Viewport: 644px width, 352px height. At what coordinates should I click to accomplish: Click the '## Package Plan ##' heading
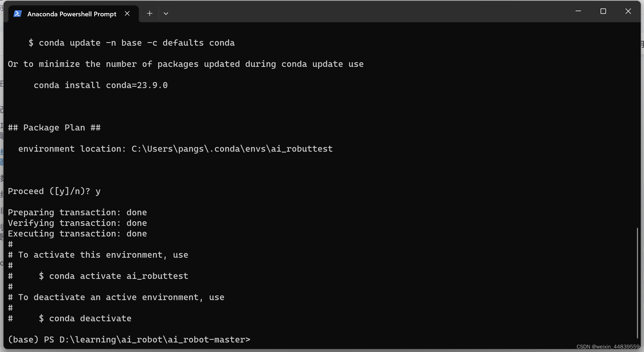pyautogui.click(x=54, y=127)
